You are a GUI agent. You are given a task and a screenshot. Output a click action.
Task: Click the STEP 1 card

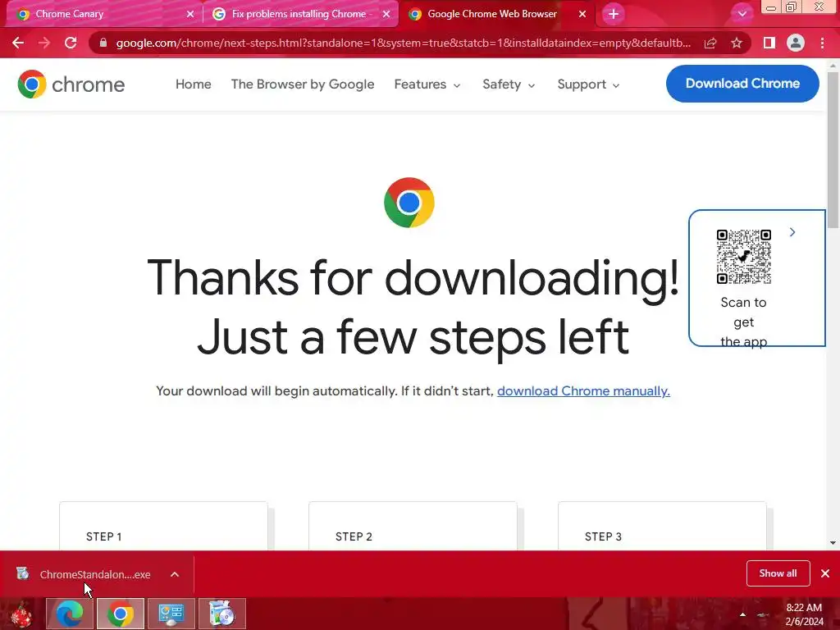163,526
